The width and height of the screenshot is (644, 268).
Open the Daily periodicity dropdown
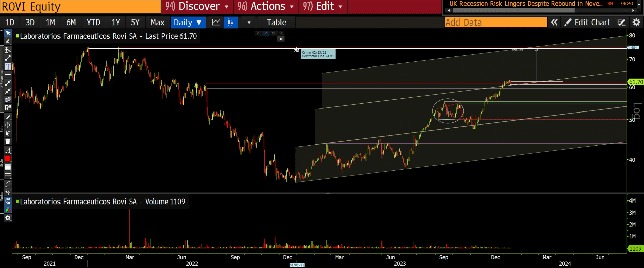click(188, 23)
